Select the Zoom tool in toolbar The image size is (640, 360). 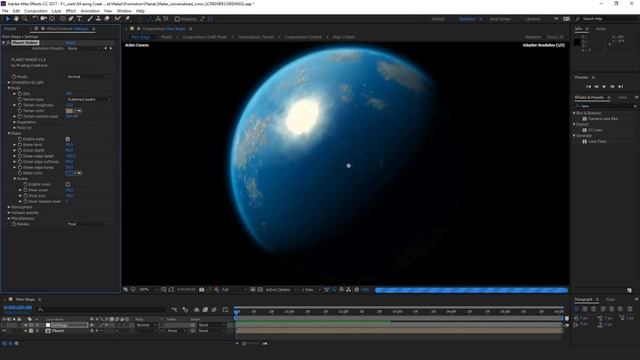tap(25, 19)
